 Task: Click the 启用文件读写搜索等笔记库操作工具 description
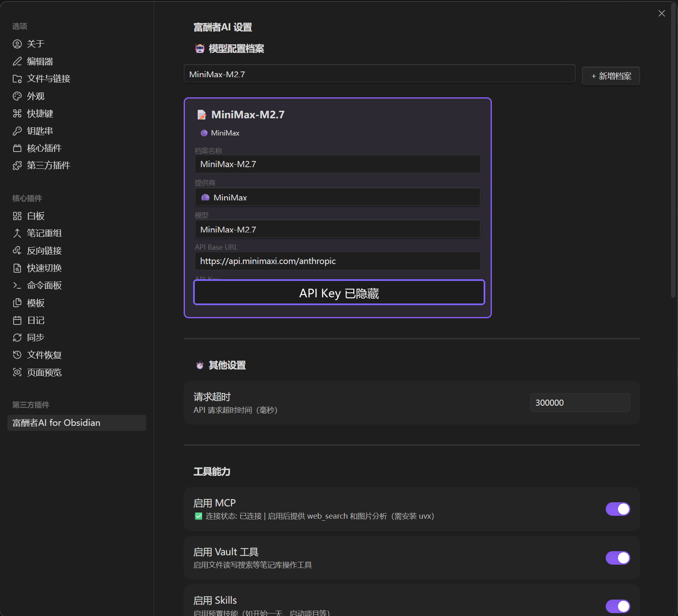coord(253,565)
